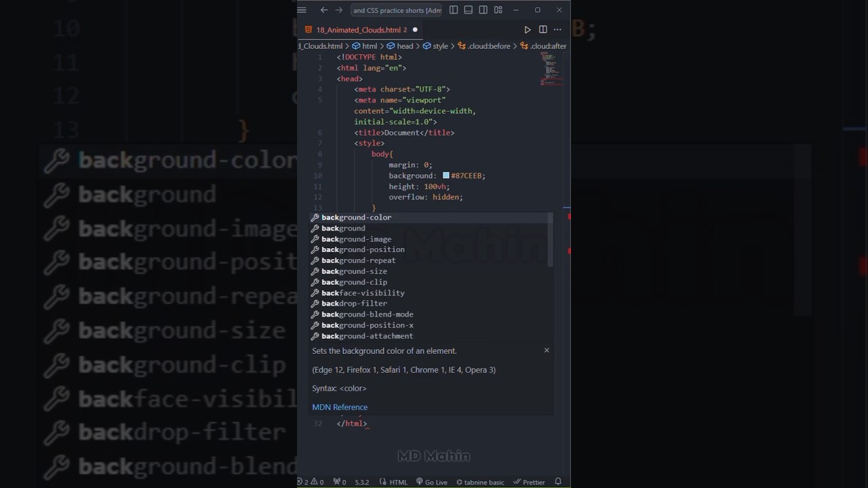
Task: Click the 'height: 100vh;' code line
Action: pyautogui.click(x=419, y=186)
